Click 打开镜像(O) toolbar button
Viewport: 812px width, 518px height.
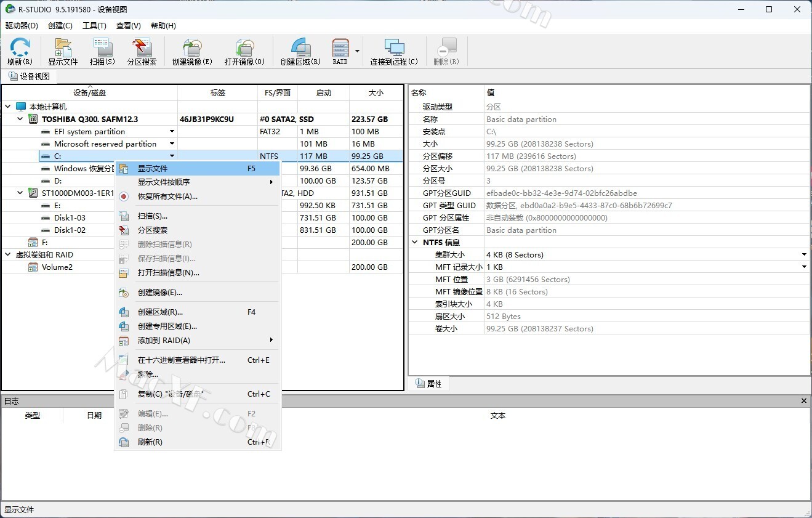click(x=244, y=52)
